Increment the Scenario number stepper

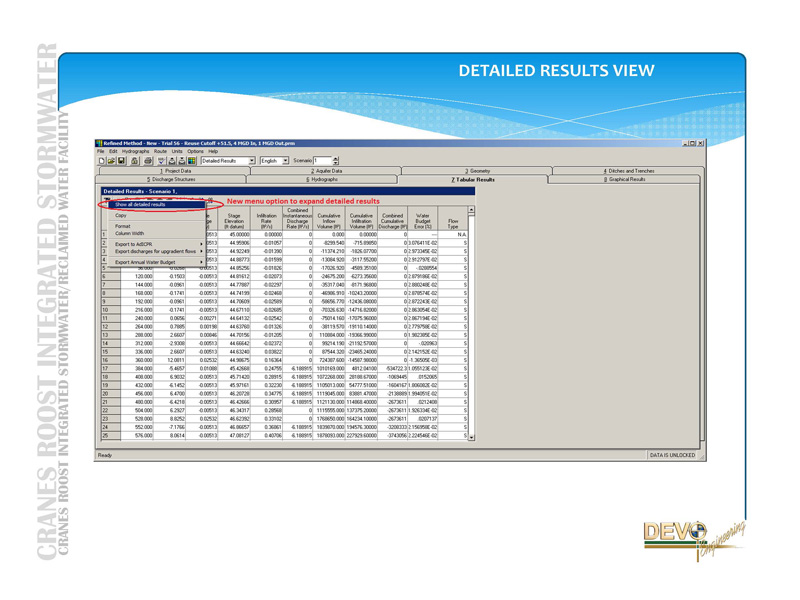(x=335, y=158)
